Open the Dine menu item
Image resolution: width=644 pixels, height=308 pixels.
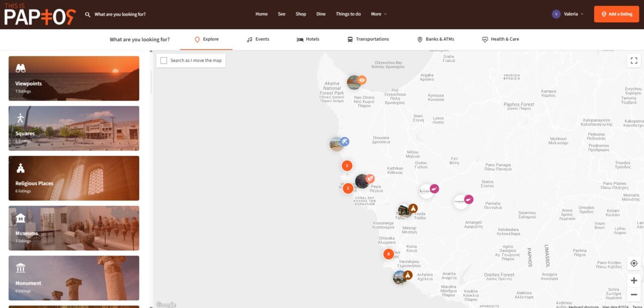pyautogui.click(x=321, y=14)
